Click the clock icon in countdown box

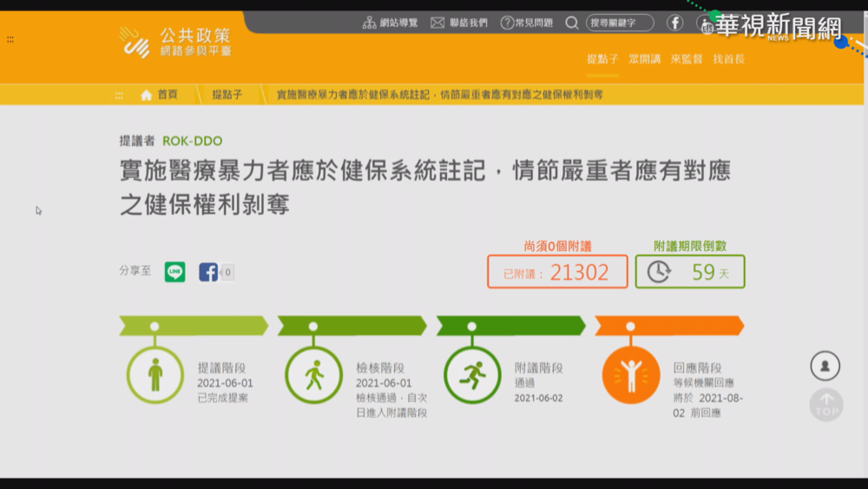659,272
